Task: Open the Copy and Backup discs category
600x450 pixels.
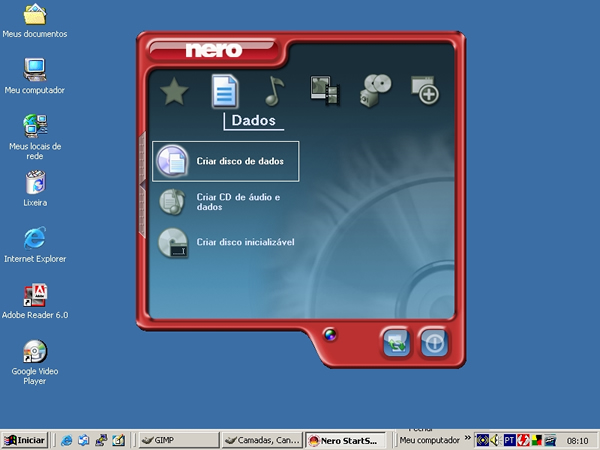Action: [x=375, y=90]
